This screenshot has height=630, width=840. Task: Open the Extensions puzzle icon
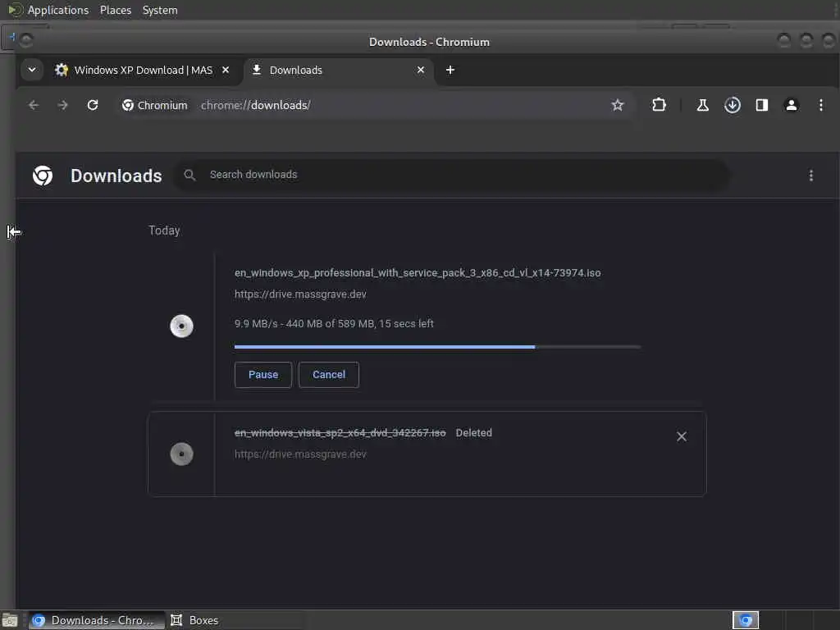coord(659,105)
